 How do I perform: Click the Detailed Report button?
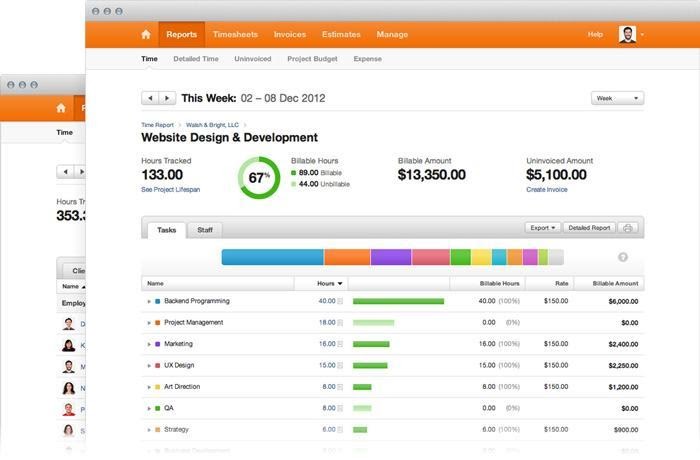coord(589,228)
